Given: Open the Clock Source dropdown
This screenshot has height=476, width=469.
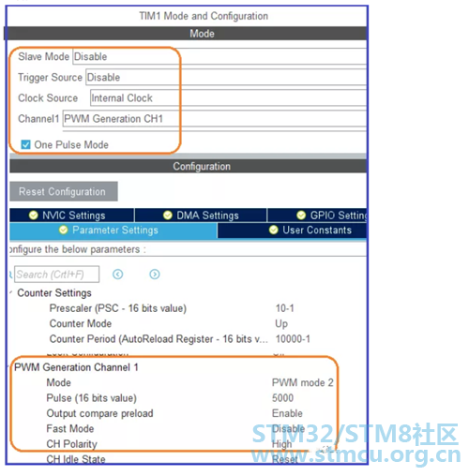Looking at the screenshot, I should 228,97.
